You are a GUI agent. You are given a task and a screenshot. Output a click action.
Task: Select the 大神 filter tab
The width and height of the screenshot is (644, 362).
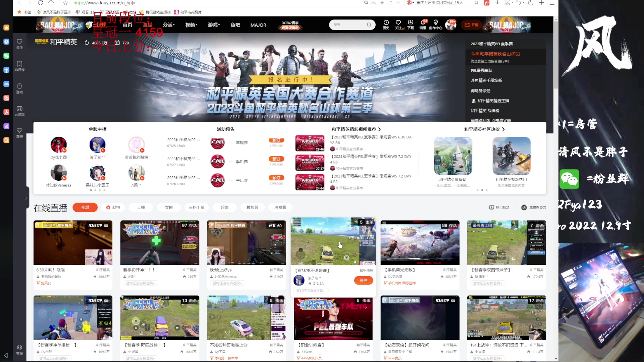(141, 207)
